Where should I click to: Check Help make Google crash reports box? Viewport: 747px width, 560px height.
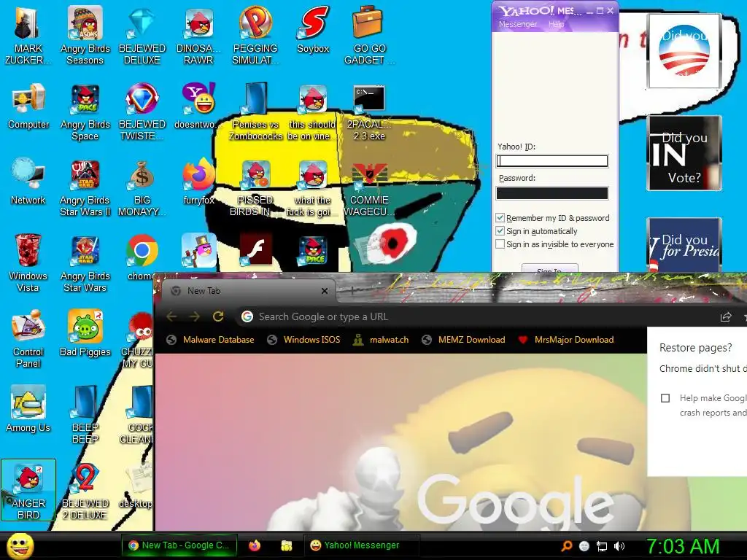click(665, 398)
